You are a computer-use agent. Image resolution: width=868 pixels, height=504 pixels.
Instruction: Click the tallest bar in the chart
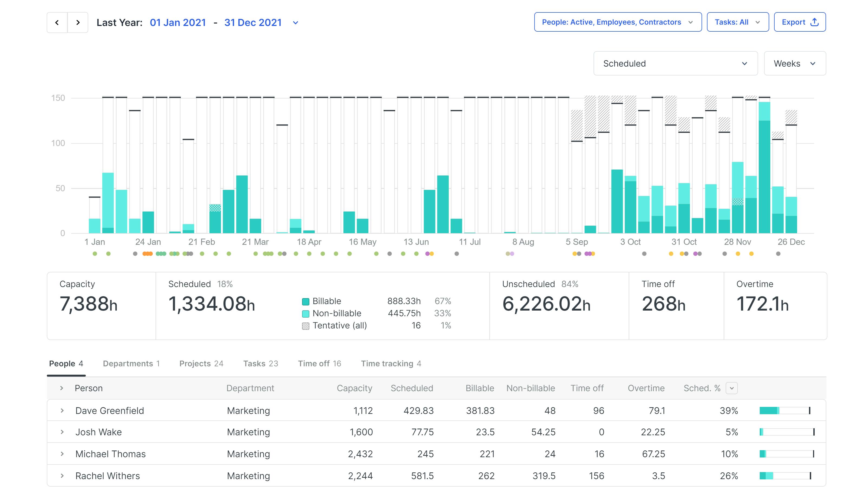pos(764,172)
